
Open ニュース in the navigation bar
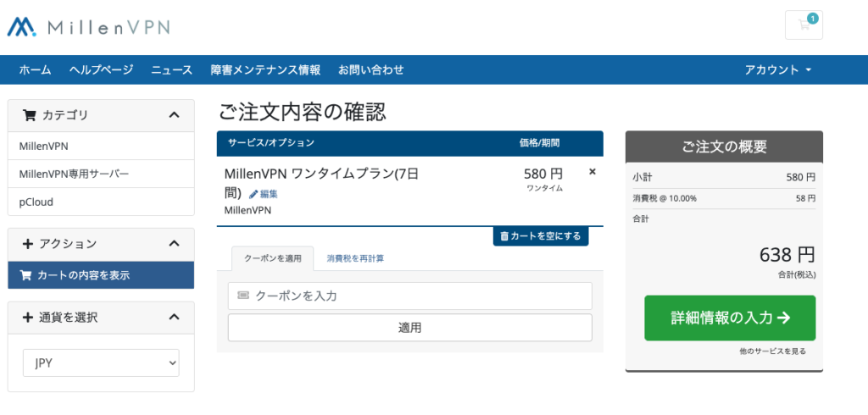tap(172, 69)
